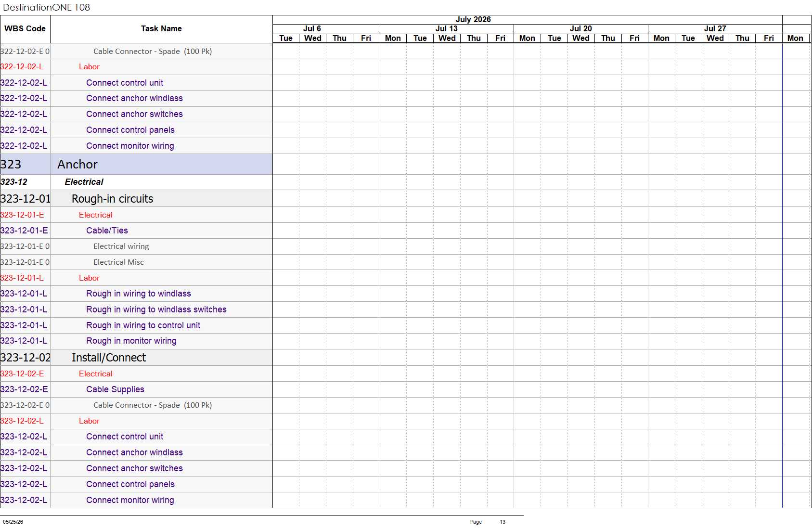Select the 'Jul 13' week header
Viewport: 812px width, 528px height.
tap(446, 29)
